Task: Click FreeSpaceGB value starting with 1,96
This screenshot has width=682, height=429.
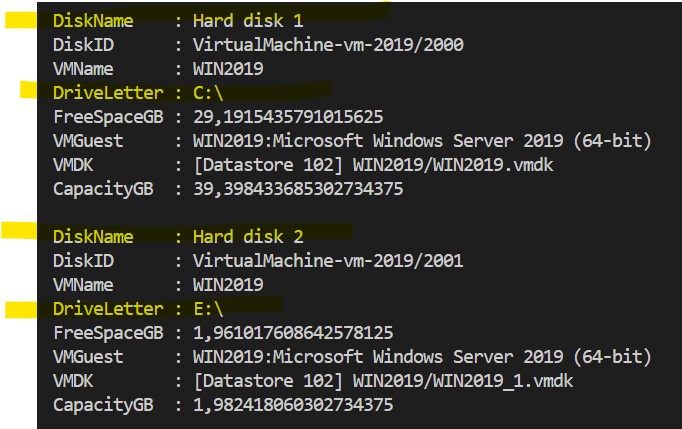Action: [293, 333]
